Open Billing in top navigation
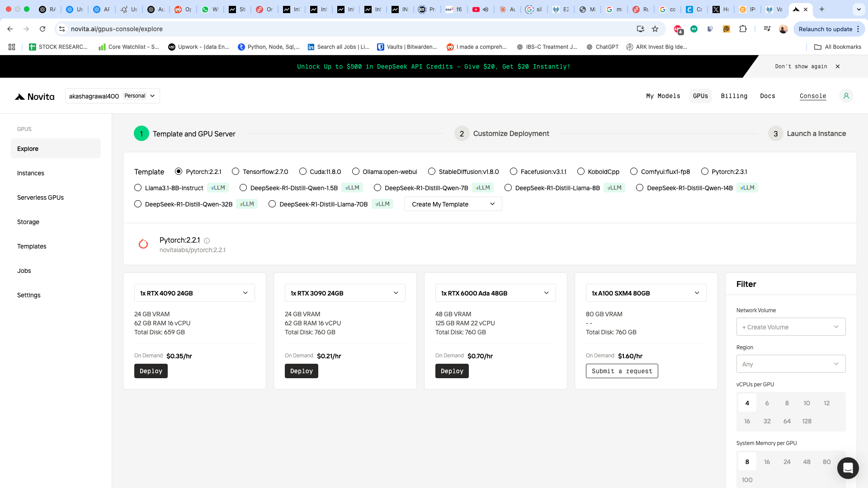The width and height of the screenshot is (868, 488). click(x=734, y=96)
